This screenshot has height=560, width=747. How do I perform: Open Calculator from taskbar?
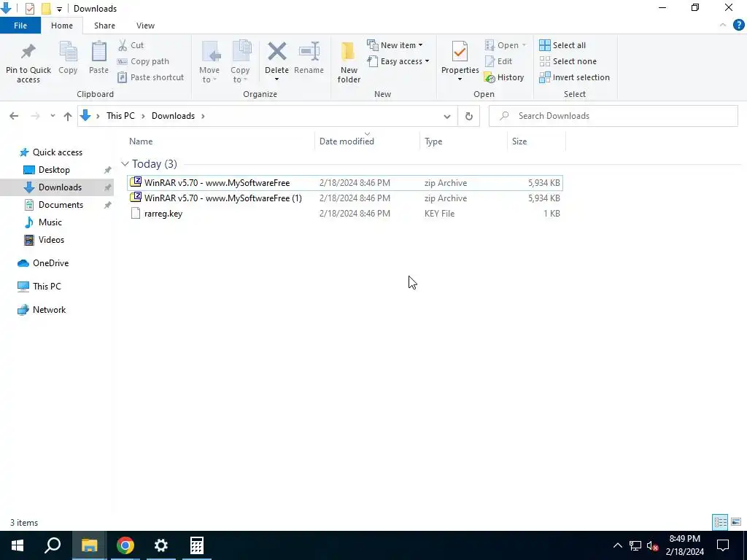click(x=197, y=545)
